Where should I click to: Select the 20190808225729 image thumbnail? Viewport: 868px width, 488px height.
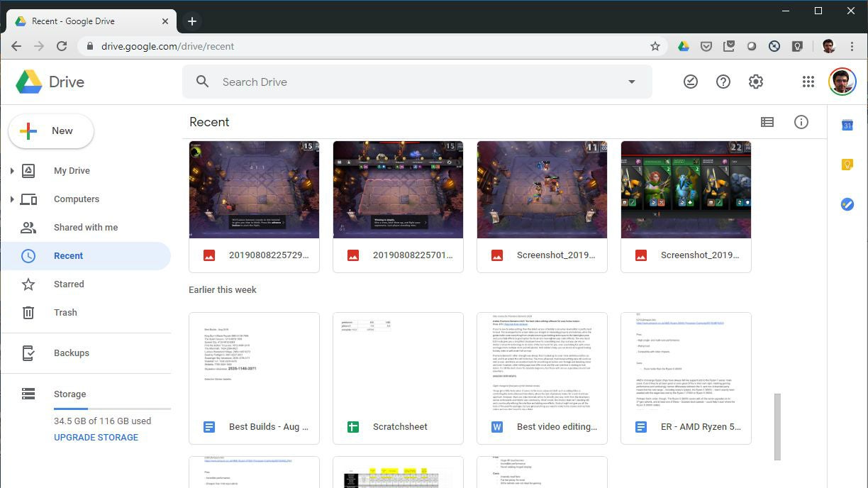coord(254,189)
